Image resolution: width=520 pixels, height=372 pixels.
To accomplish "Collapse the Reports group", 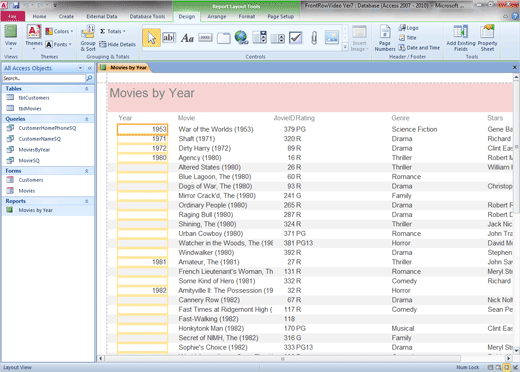I will pos(87,201).
